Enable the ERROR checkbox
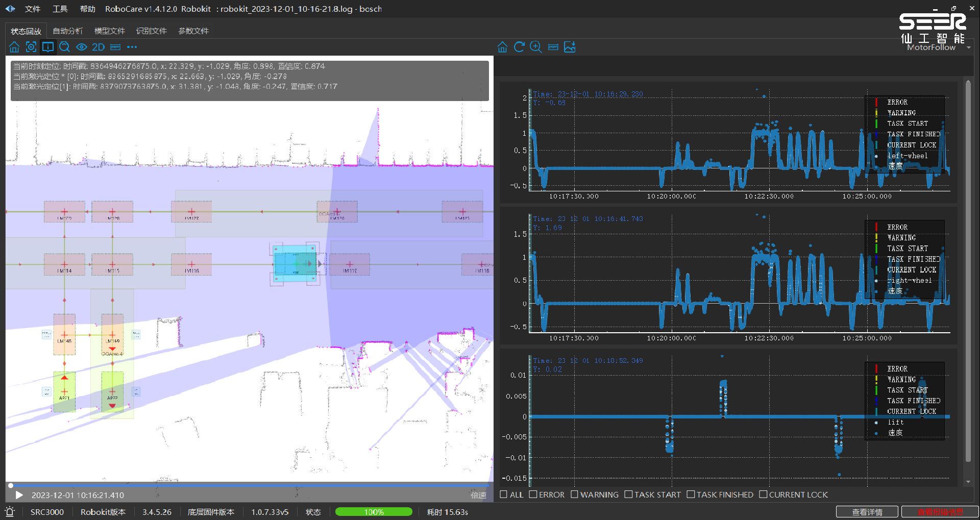Screen dimensions: 980x520 pyautogui.click(x=533, y=494)
